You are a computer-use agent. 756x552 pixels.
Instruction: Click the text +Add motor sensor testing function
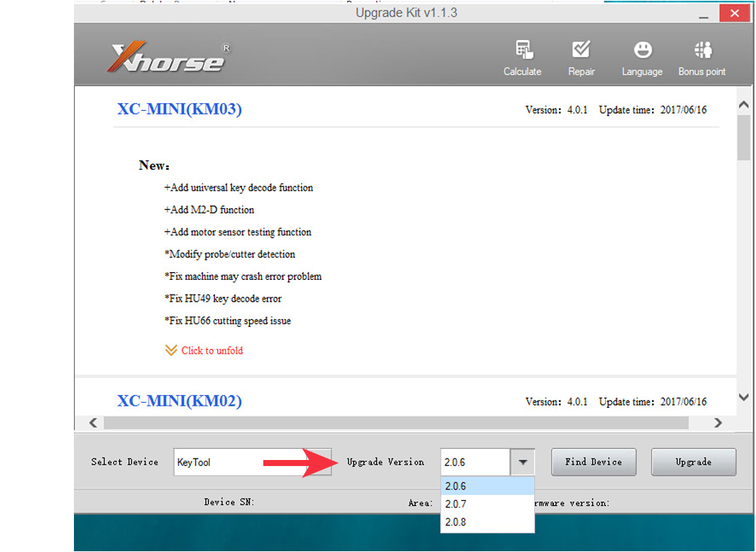pyautogui.click(x=238, y=232)
